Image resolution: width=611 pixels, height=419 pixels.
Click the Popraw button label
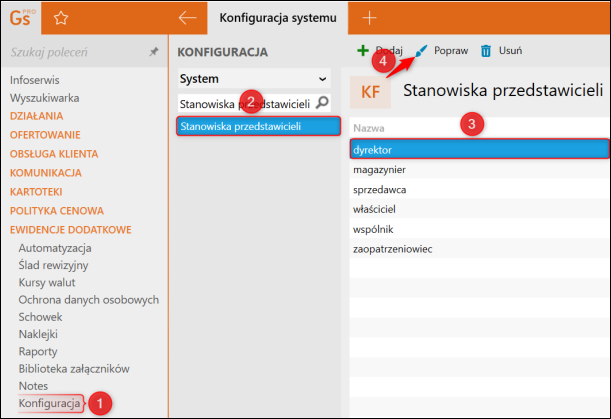coord(451,51)
